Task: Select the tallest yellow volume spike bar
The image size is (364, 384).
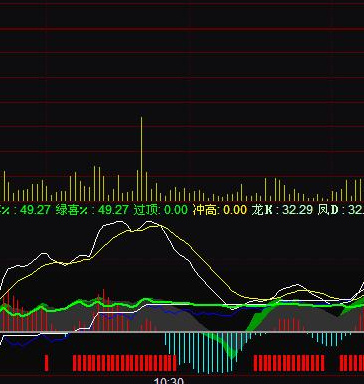Action: coord(141,159)
